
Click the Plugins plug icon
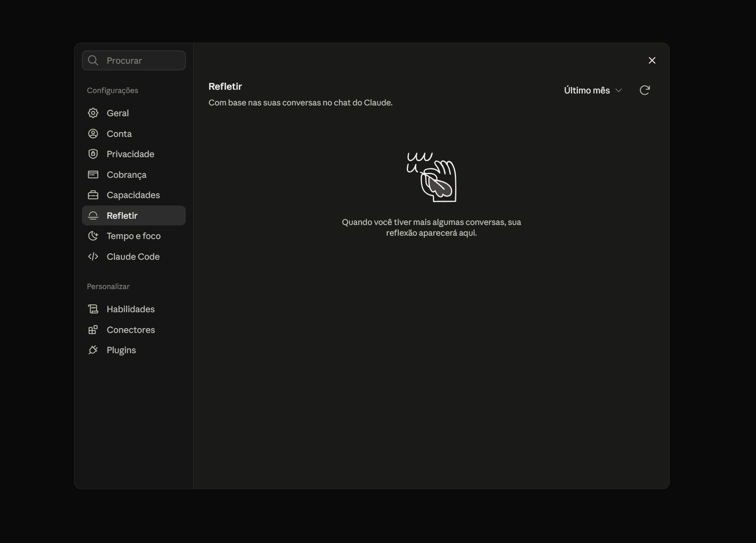[93, 350]
